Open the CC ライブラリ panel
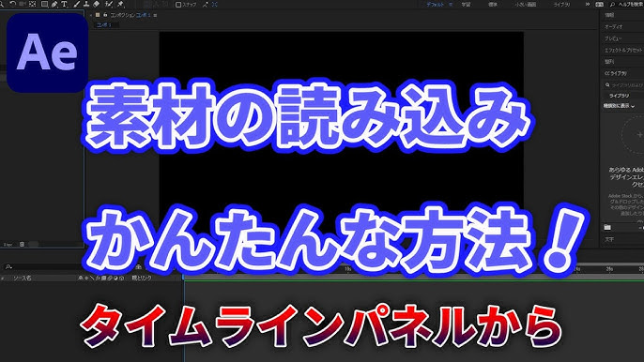Screen dimensions: 644x362 tap(616, 73)
